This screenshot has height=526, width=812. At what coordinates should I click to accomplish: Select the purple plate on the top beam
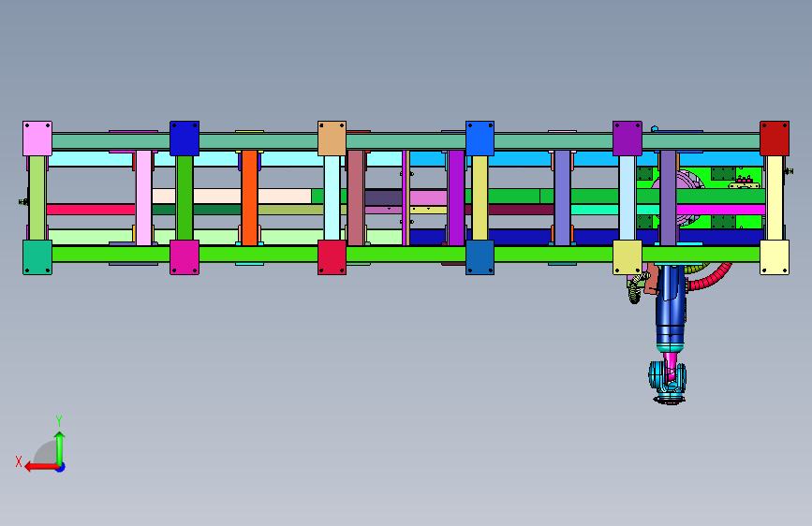pos(627,139)
